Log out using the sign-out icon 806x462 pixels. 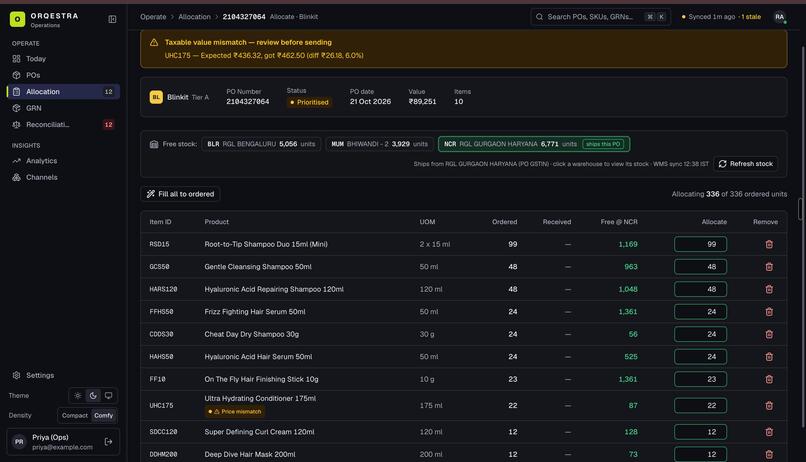[108, 441]
